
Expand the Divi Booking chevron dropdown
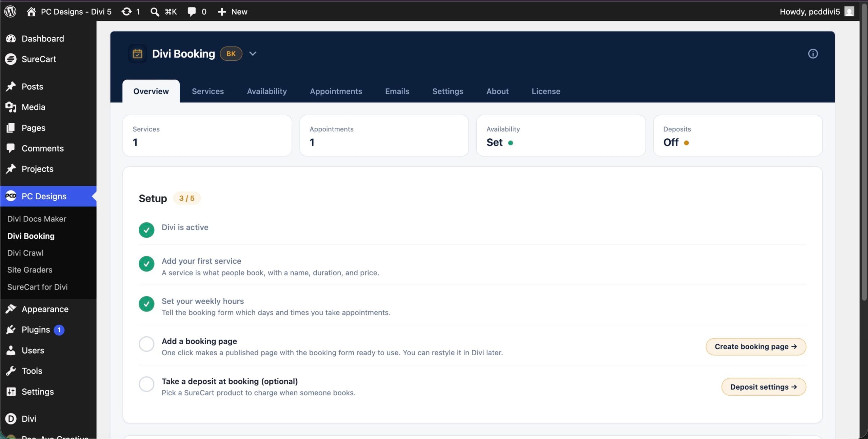(x=253, y=54)
